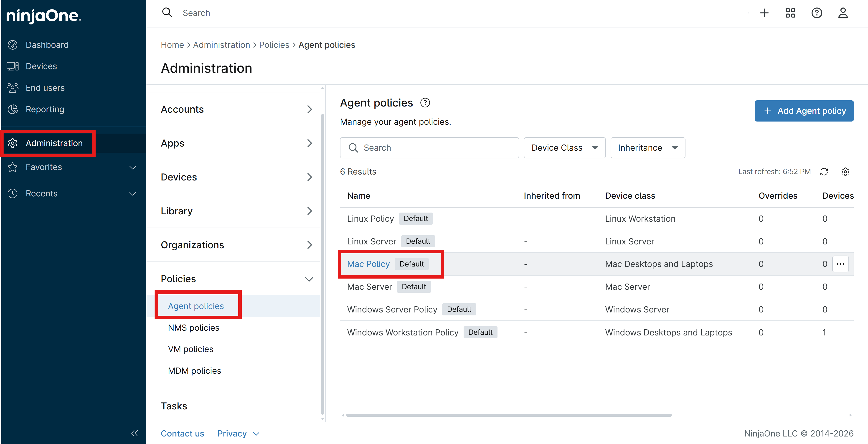
Task: Click the Last refresh: 6:52 PM text
Action: coord(774,172)
